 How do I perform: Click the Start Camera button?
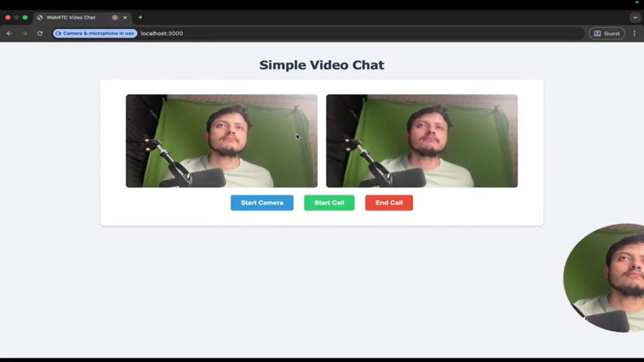click(x=262, y=202)
